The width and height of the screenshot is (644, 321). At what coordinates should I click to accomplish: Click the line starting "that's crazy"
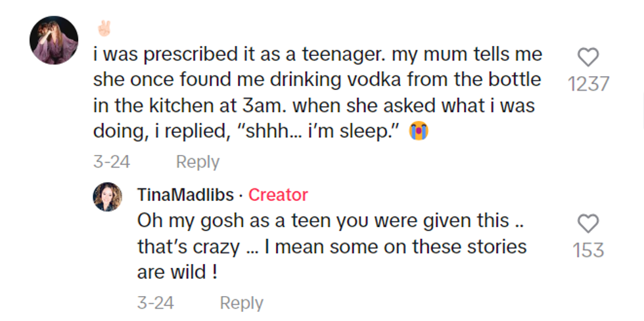pos(332,246)
